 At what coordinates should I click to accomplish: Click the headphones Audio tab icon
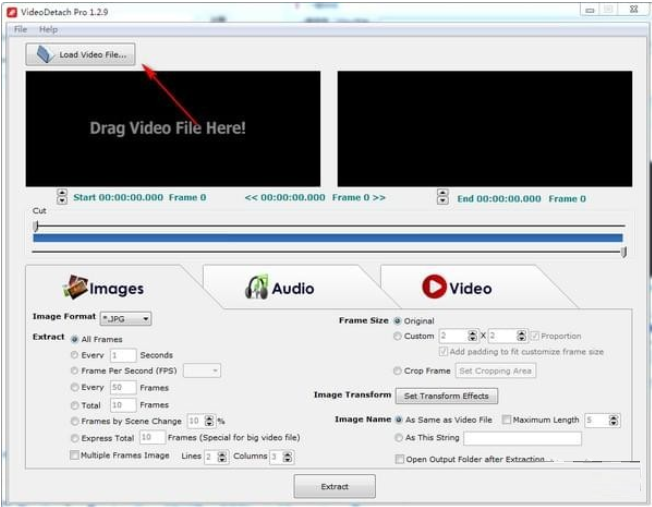click(256, 287)
